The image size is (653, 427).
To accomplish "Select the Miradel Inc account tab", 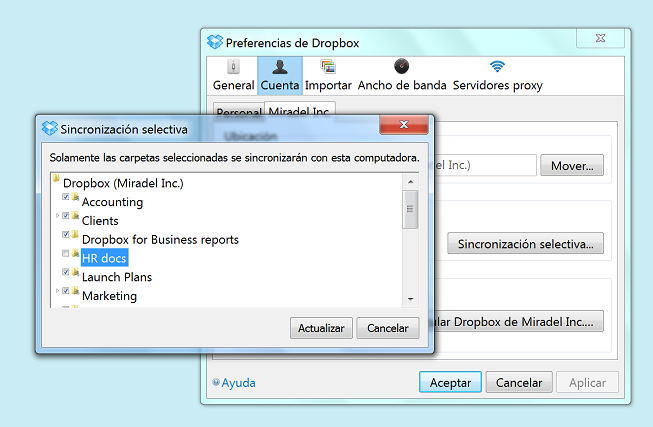I will pos(299,109).
